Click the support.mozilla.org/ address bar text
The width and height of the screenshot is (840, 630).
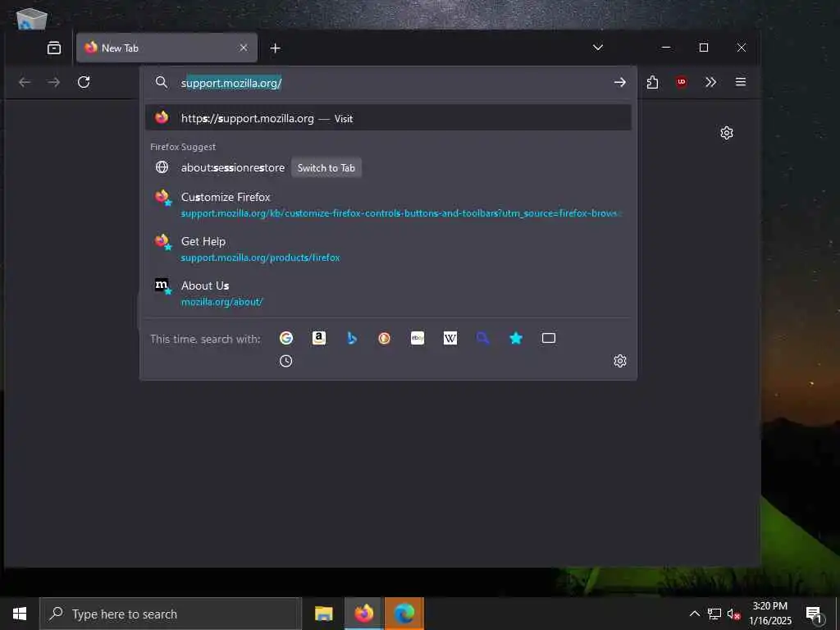pyautogui.click(x=231, y=83)
